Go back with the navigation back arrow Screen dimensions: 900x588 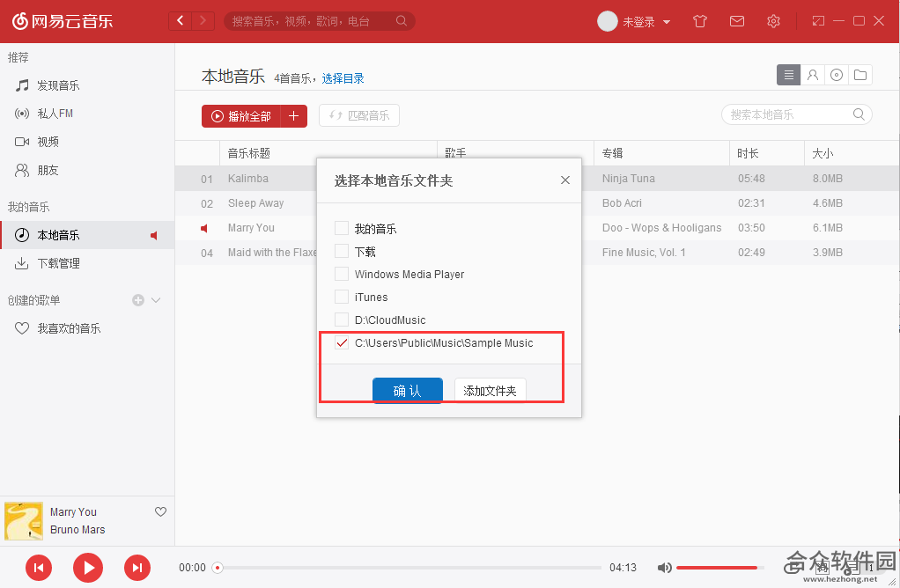coord(181,21)
